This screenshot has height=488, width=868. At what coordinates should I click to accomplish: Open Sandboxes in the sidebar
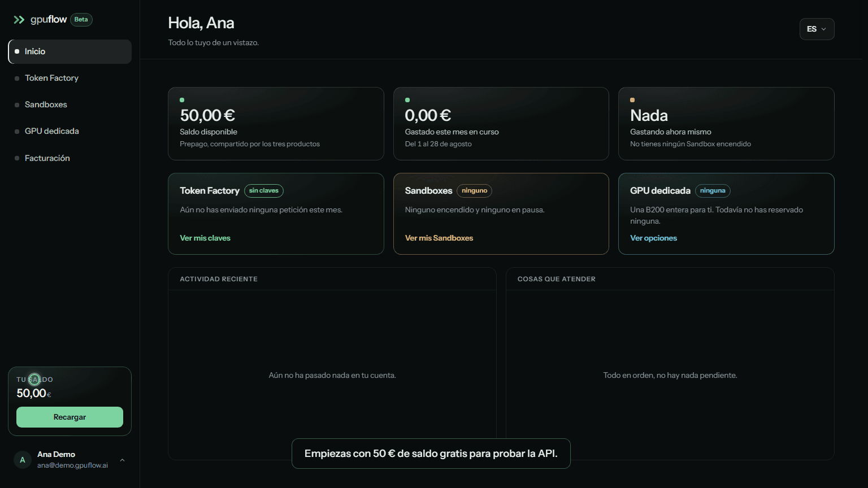pyautogui.click(x=70, y=104)
